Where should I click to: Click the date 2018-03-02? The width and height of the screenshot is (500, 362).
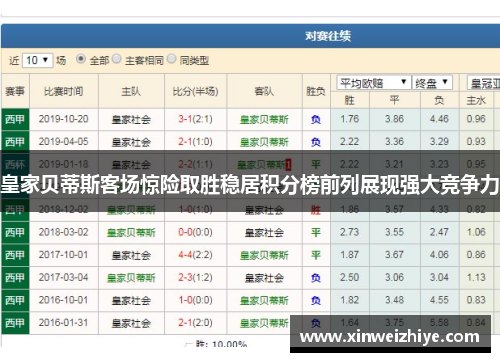point(64,232)
